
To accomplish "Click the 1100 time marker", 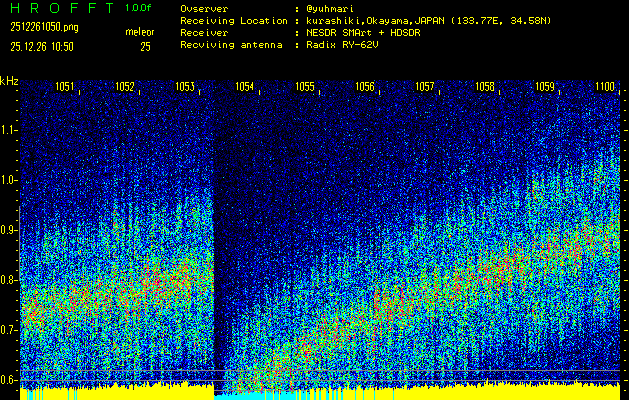I will pyautogui.click(x=605, y=87).
